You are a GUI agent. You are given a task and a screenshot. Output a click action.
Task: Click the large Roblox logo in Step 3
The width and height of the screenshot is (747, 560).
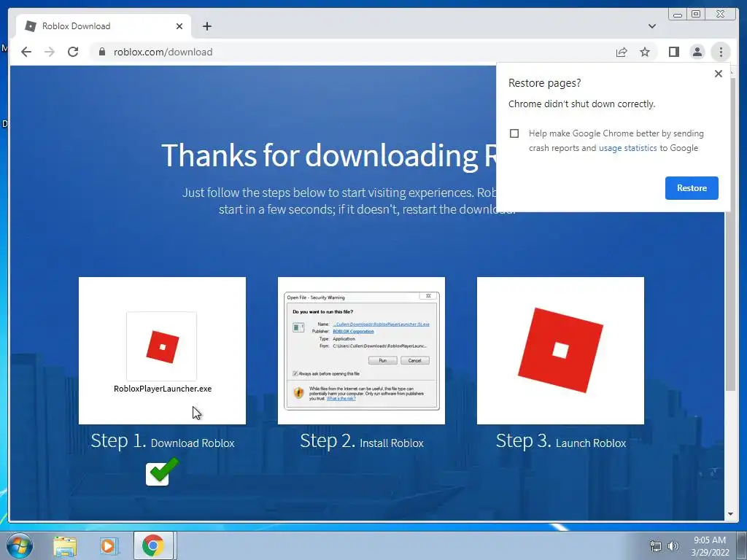click(560, 351)
